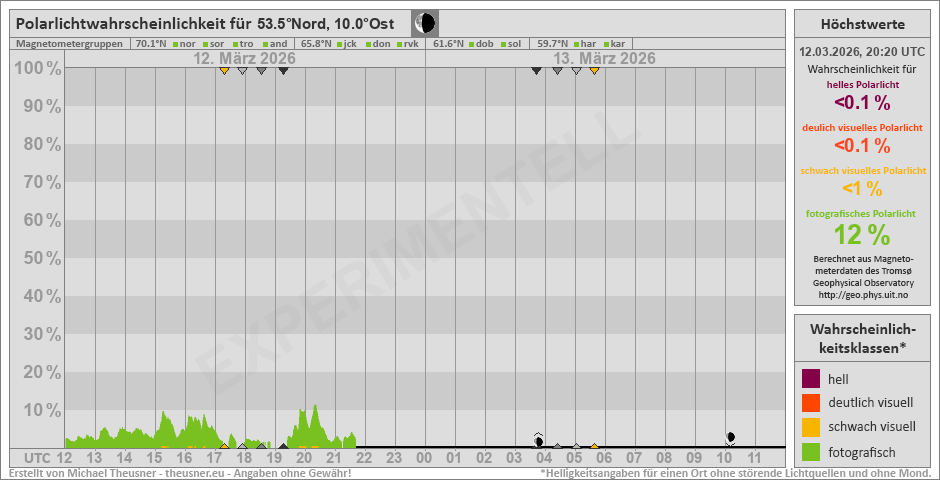The width and height of the screenshot is (940, 480).
Task: Click the black triangle marker under 12. März 2026
Action: click(283, 70)
